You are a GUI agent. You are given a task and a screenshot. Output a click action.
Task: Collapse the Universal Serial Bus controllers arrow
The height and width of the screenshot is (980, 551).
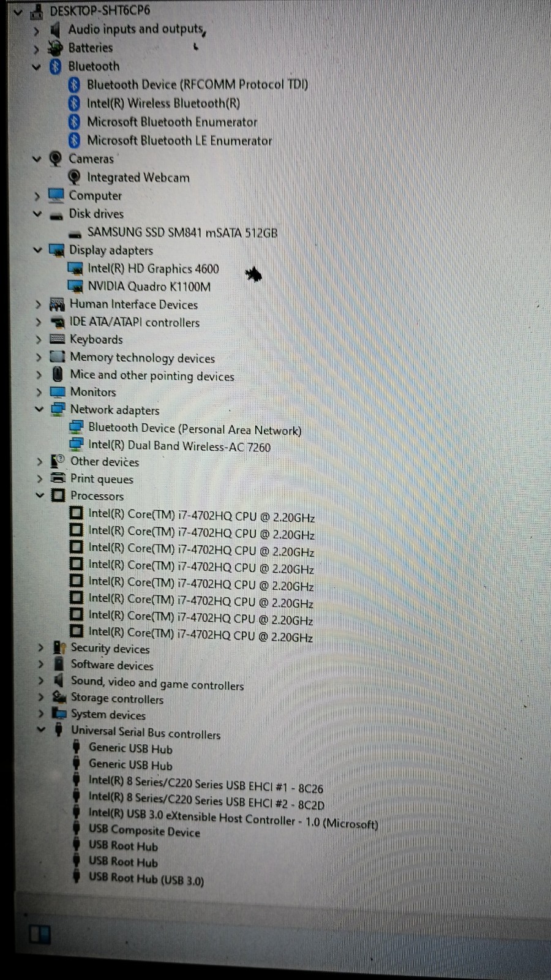point(41,729)
